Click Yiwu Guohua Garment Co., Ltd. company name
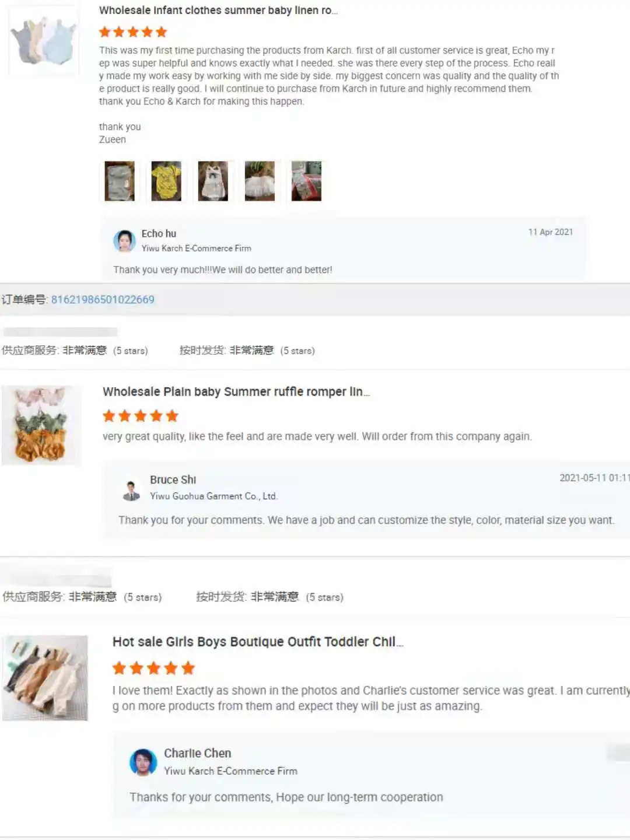Screen dimensions: 630x840 click(214, 496)
